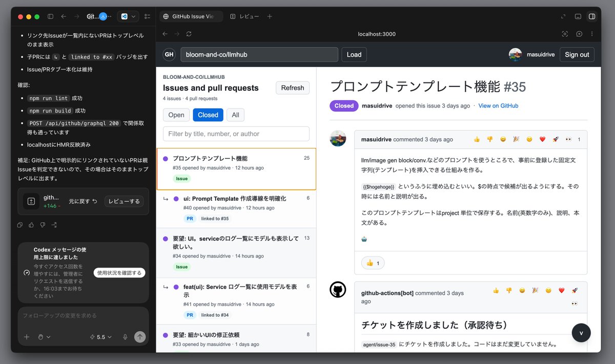Add heart reaction on github-actions comment

pyautogui.click(x=562, y=290)
